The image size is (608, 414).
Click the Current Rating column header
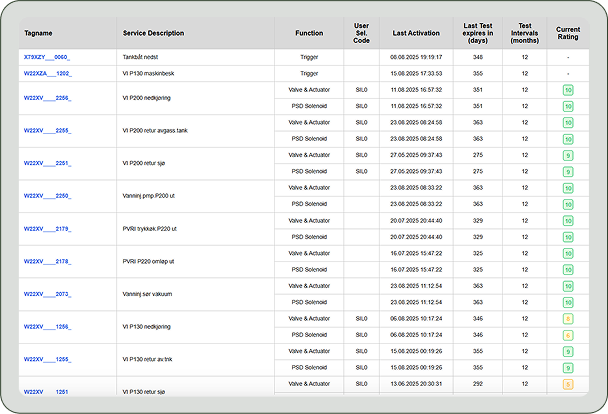(568, 33)
